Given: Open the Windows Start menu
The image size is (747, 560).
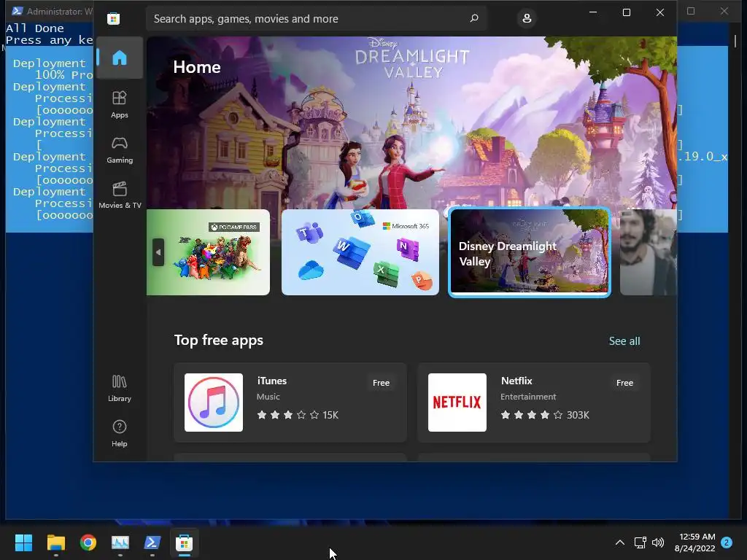Looking at the screenshot, I should click(23, 542).
